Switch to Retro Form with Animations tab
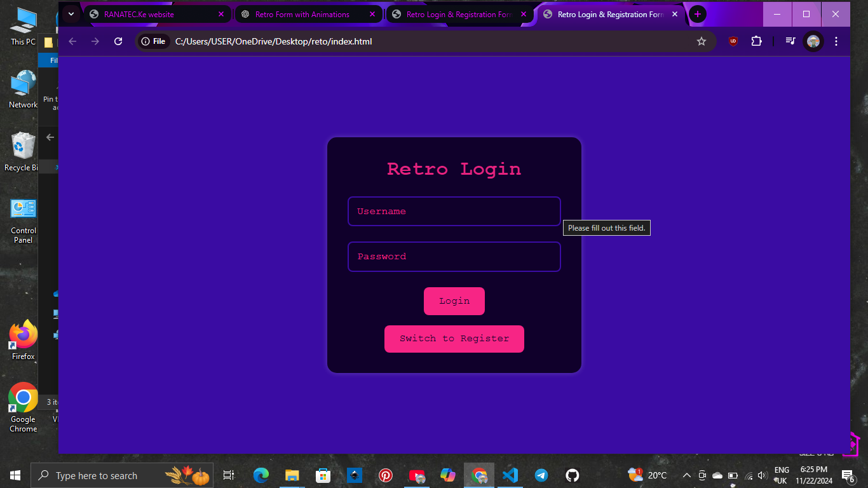Screen dimensions: 868x488 click(x=302, y=14)
